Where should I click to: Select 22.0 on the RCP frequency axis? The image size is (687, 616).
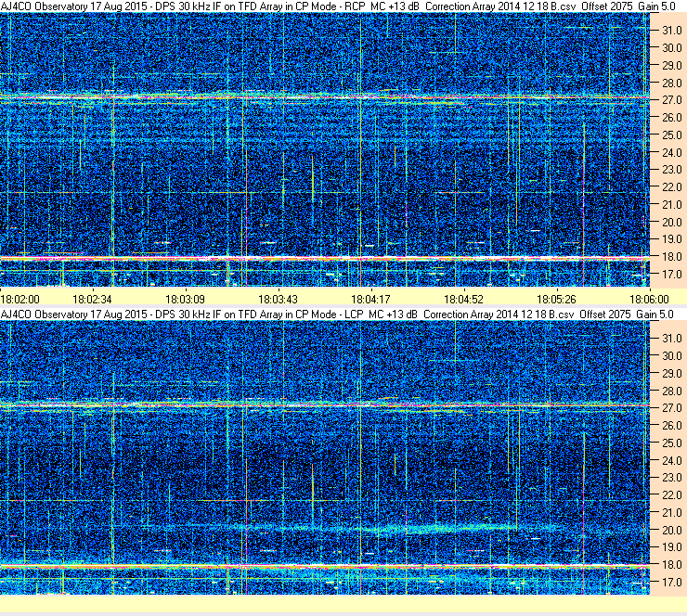[671, 187]
